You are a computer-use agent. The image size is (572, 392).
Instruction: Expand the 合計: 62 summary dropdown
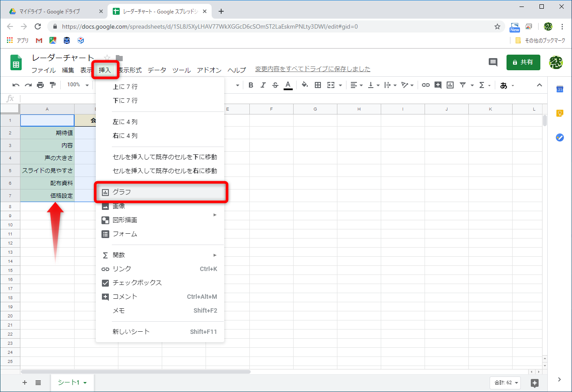(505, 383)
